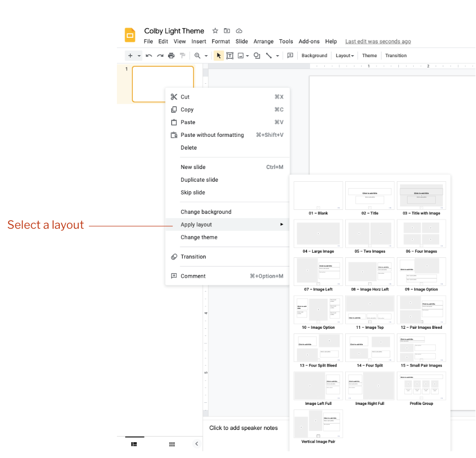Screen dimensions: 476x458
Task: Open the Insert menu
Action: (x=199, y=41)
